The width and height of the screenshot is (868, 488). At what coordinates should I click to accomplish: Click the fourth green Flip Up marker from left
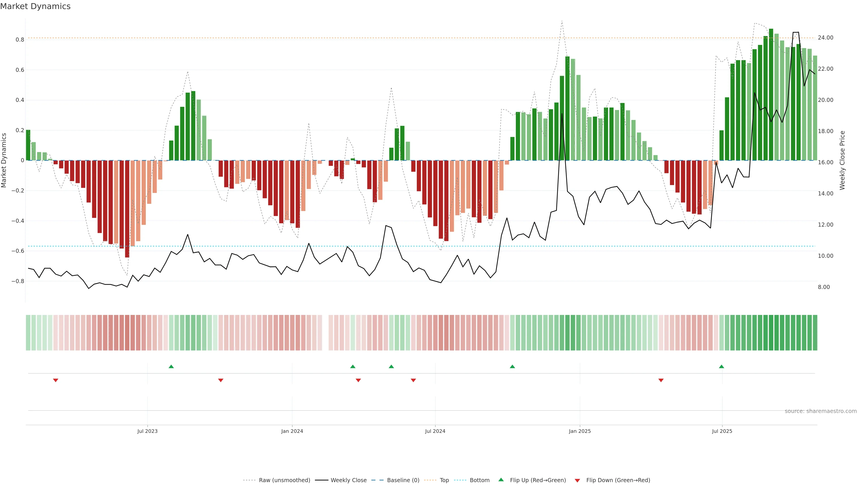click(x=512, y=366)
